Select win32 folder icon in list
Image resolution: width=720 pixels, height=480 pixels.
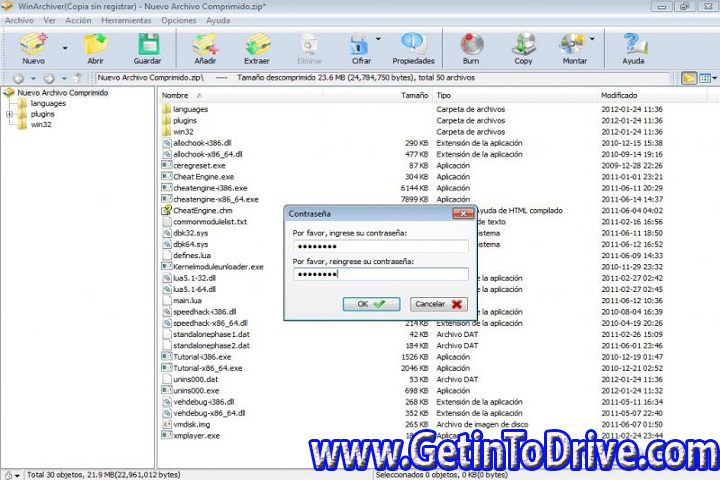(x=166, y=132)
